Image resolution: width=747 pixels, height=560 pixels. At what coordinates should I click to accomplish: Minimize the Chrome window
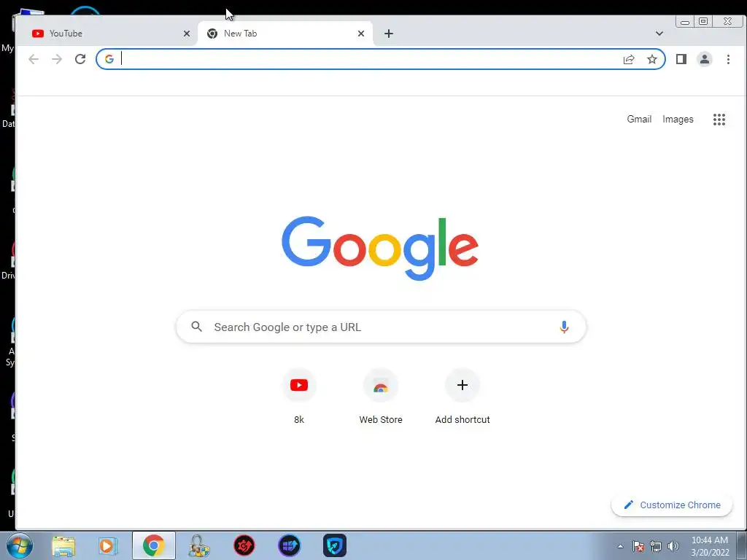click(684, 21)
